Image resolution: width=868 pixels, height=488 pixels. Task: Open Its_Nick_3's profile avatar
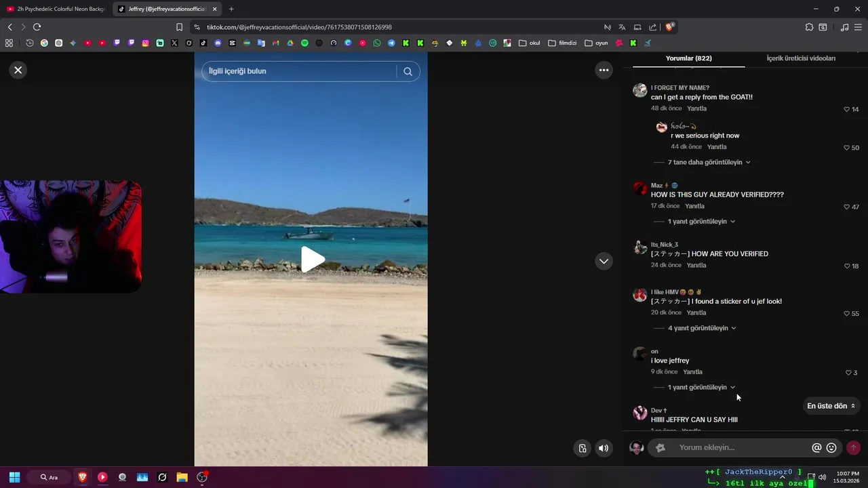640,247
